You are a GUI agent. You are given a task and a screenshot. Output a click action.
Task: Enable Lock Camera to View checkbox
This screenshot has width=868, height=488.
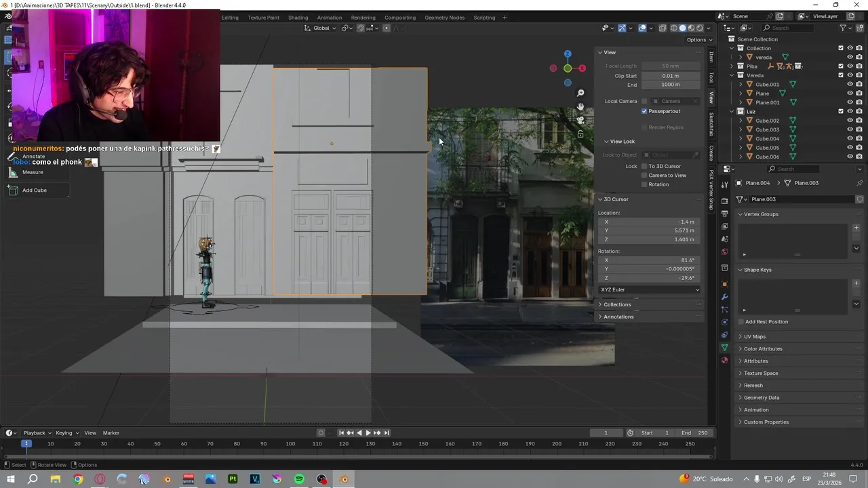point(644,176)
